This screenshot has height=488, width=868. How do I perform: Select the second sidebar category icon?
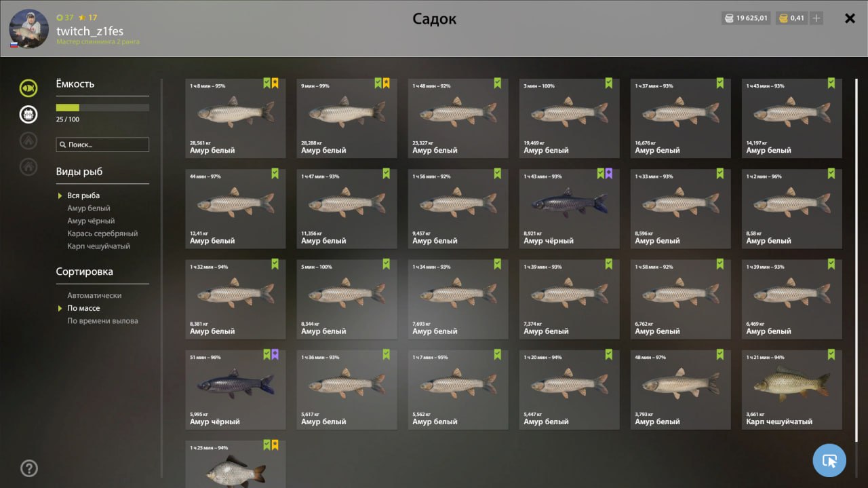28,115
